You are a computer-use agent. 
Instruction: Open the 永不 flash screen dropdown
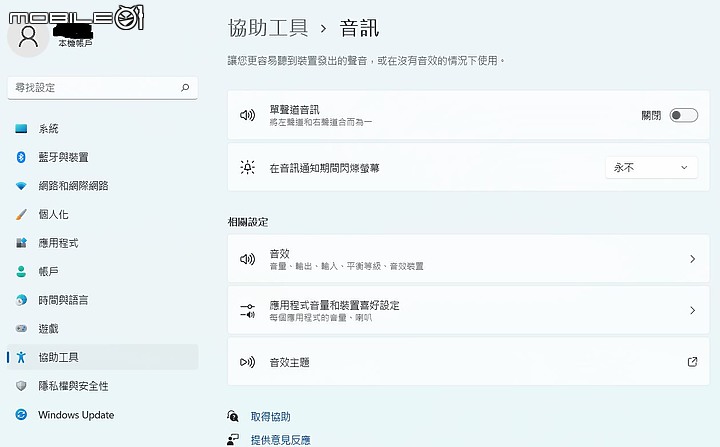tap(651, 168)
